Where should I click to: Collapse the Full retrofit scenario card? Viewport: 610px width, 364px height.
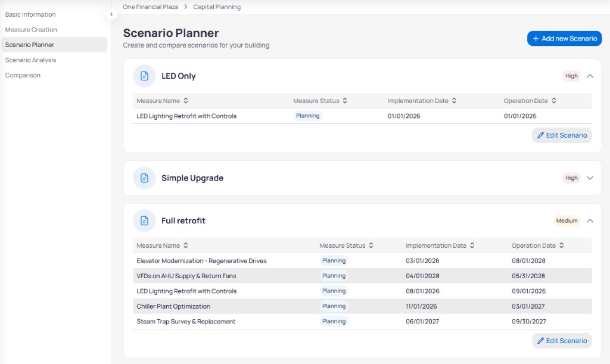click(590, 221)
